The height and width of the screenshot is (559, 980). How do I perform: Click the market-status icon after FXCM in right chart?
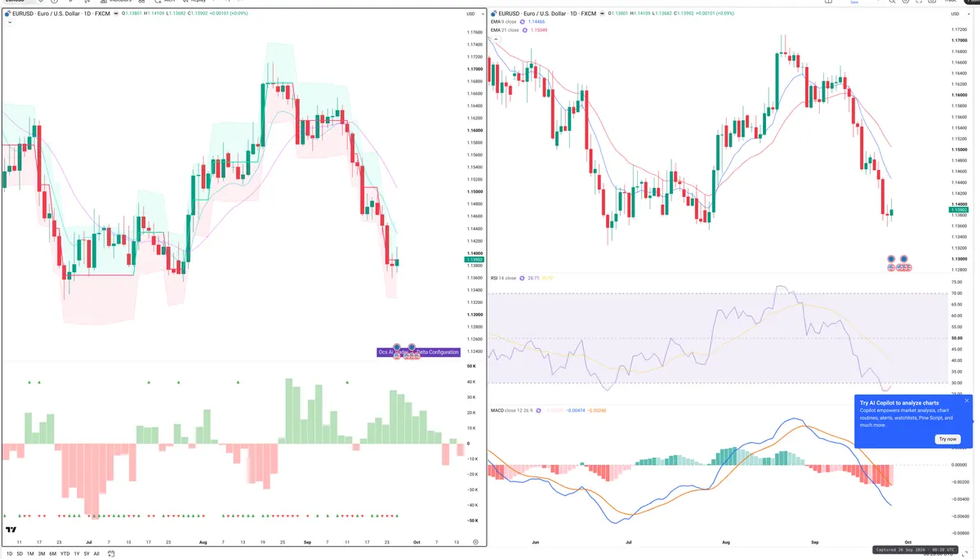pos(603,13)
